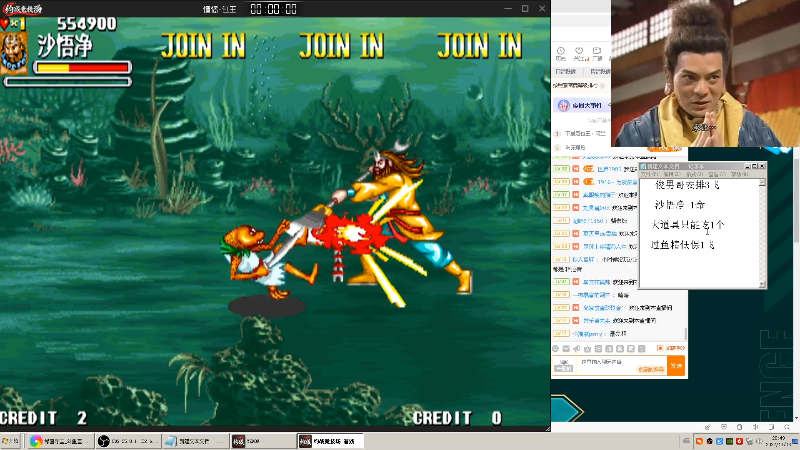Viewport: 800px width, 450px height.
Task: Click the red tray icon in system tray
Action: click(x=739, y=441)
